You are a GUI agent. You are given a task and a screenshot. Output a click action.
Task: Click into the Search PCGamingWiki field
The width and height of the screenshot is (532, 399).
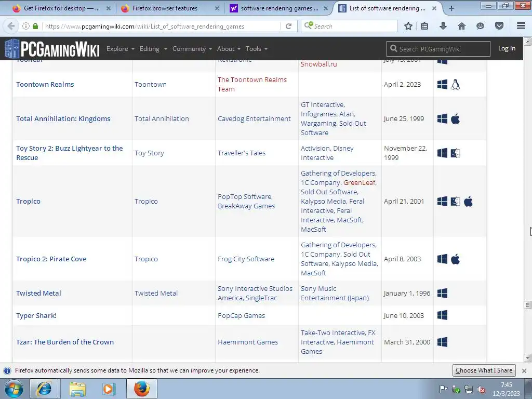click(x=438, y=49)
